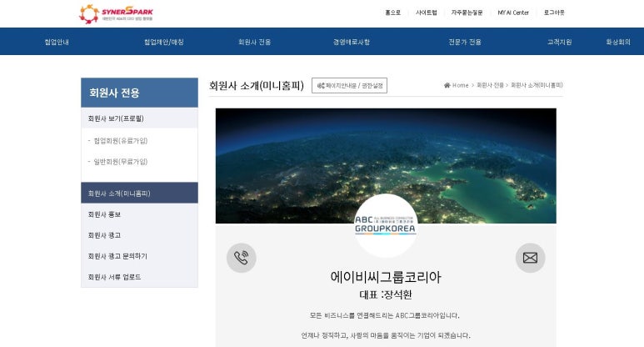Click the company name 에이비씨그룹코리아

click(386, 277)
